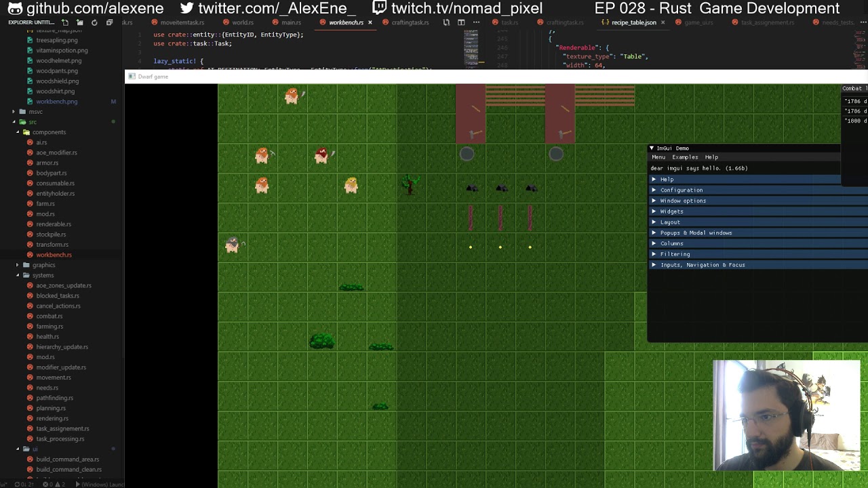This screenshot has width=868, height=488.
Task: Expand the Widgets section
Action: point(758,211)
